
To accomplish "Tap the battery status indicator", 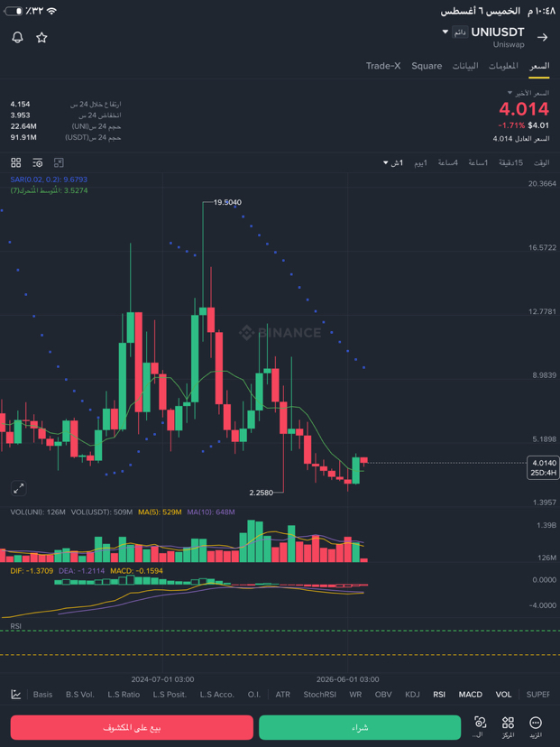I will pyautogui.click(x=14, y=11).
